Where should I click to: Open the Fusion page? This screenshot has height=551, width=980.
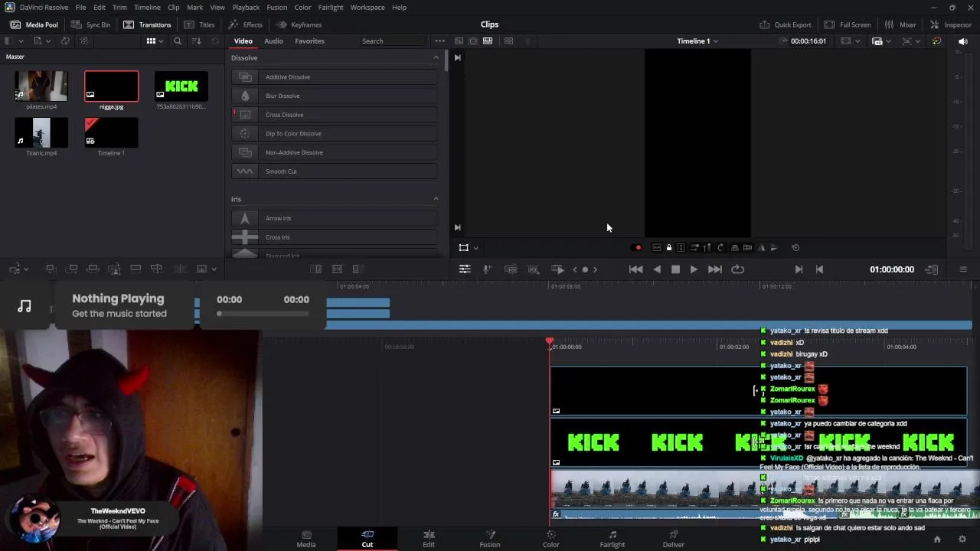[490, 539]
